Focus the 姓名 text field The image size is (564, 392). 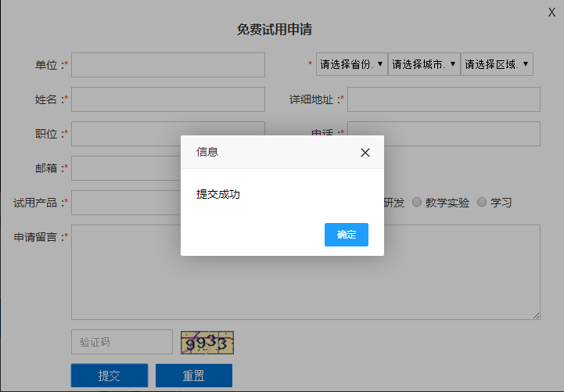tap(167, 99)
